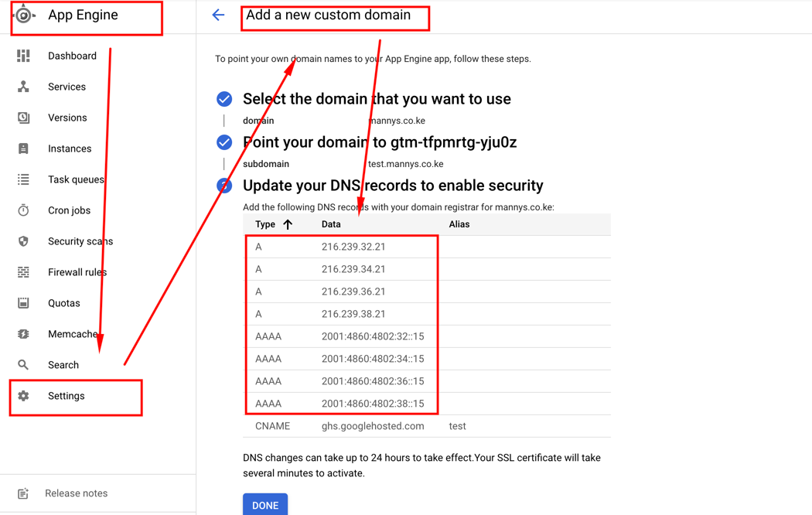This screenshot has height=515, width=812.
Task: Click the step two completed checkmark
Action: click(224, 142)
